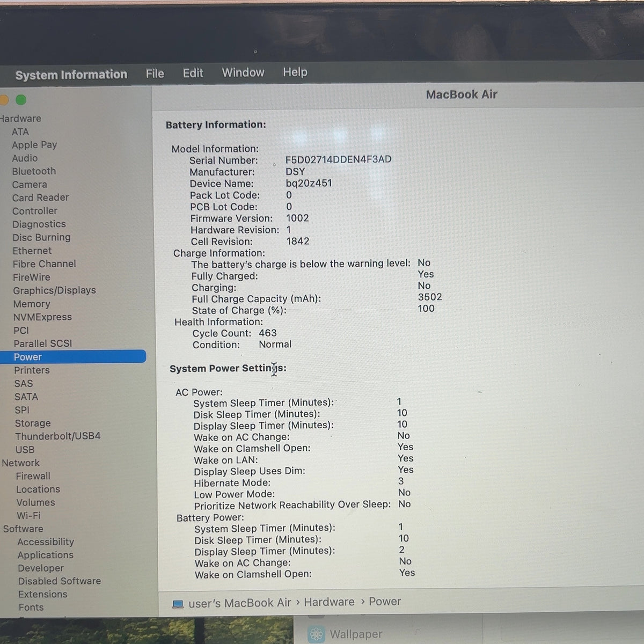644x644 pixels.
Task: Collapse the Network sidebar section
Action: click(x=20, y=463)
